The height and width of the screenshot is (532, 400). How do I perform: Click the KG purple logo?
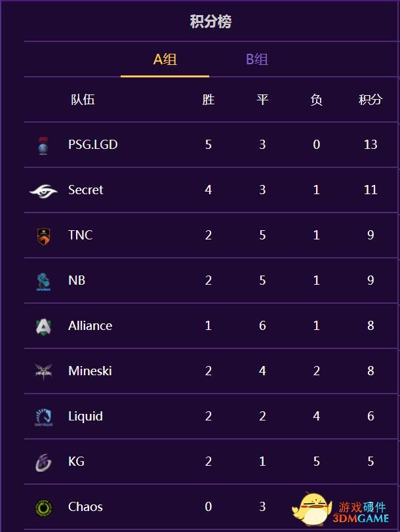click(43, 462)
